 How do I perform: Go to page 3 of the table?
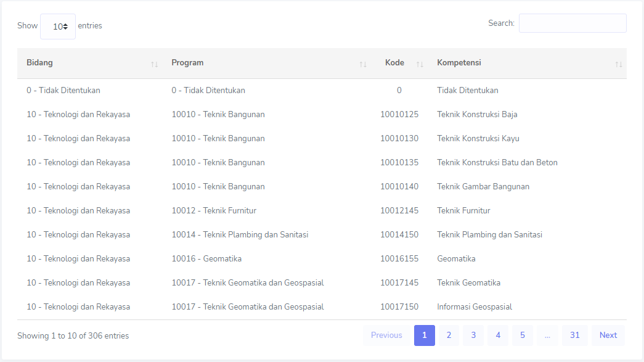click(473, 335)
